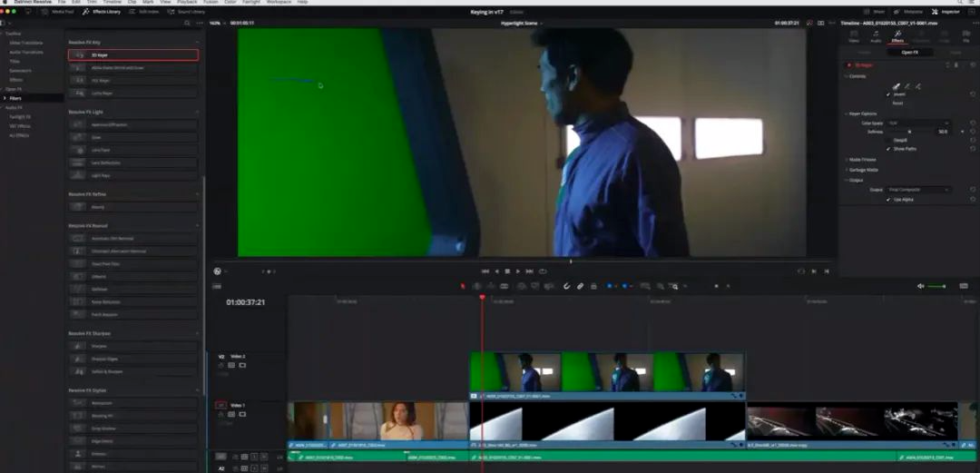
Task: Adjust the Softness slider
Action: click(x=910, y=132)
